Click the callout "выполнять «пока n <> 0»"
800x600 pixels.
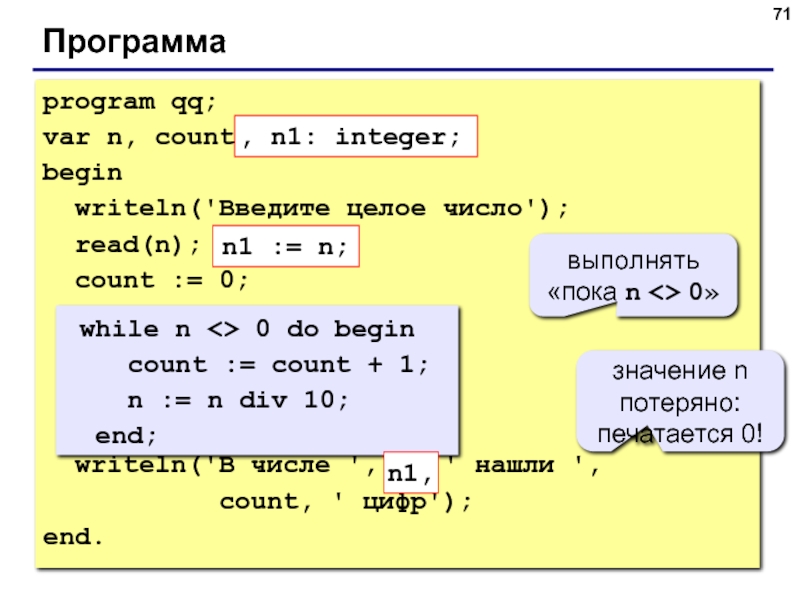[x=633, y=276]
